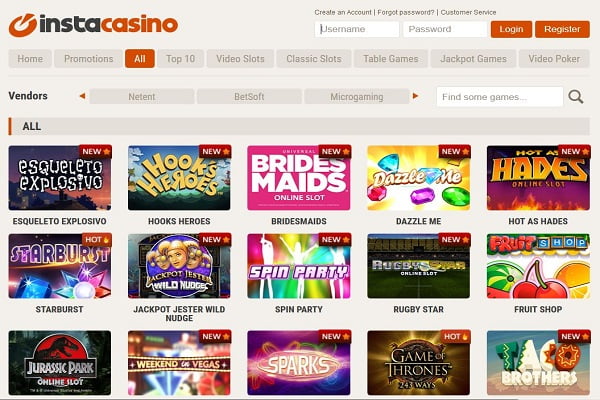Go to Jackpot Games category
This screenshot has height=400, width=600.
(x=473, y=59)
